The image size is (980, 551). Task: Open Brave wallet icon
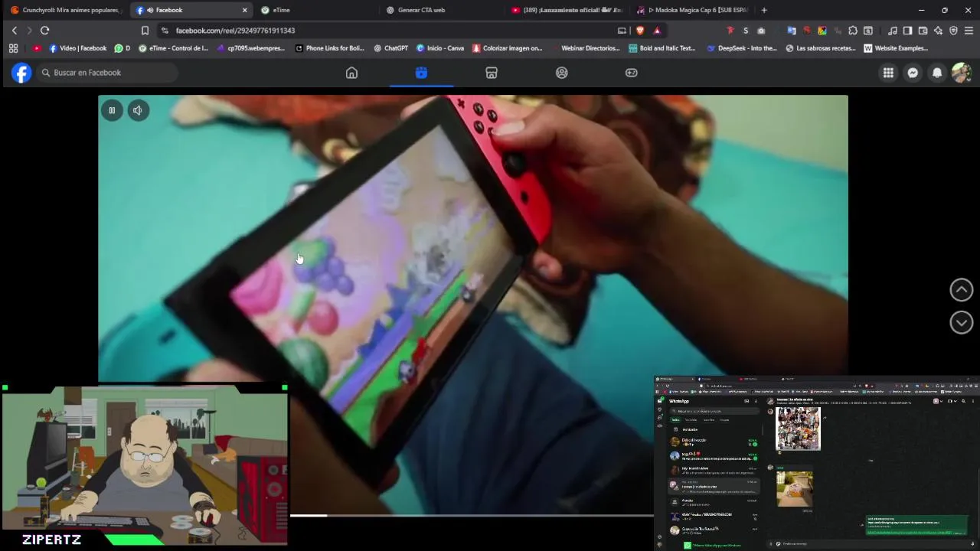point(923,31)
